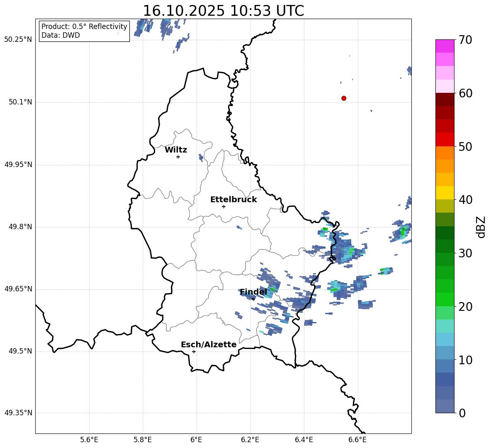Click the 'Product: 0.5° Reflectivity' text

coord(84,27)
